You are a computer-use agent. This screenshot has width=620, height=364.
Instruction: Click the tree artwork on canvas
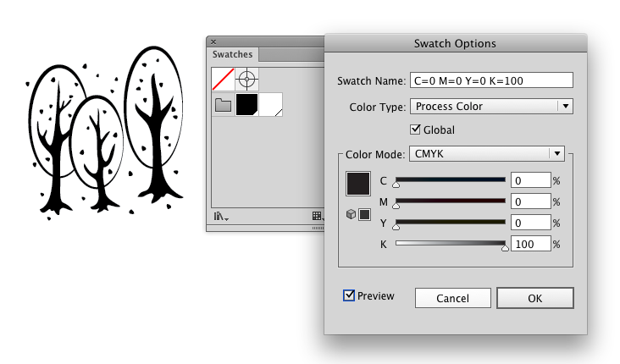105,132
